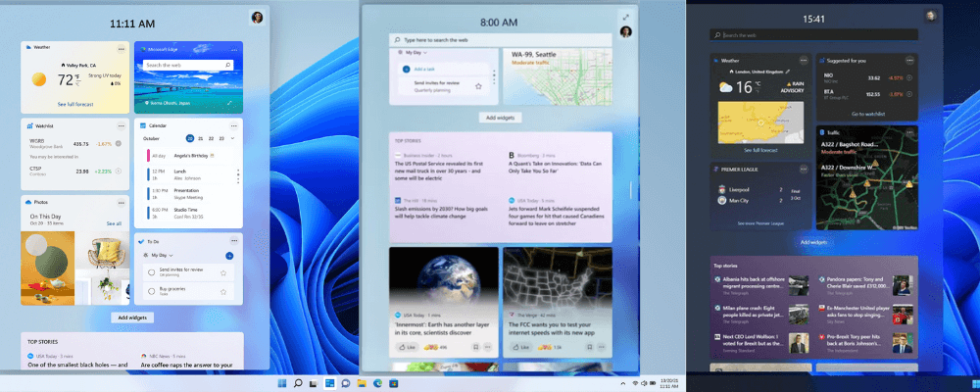Check off 'Send invites for review' task circle
Screen dimensions: 980x392
(x=150, y=270)
